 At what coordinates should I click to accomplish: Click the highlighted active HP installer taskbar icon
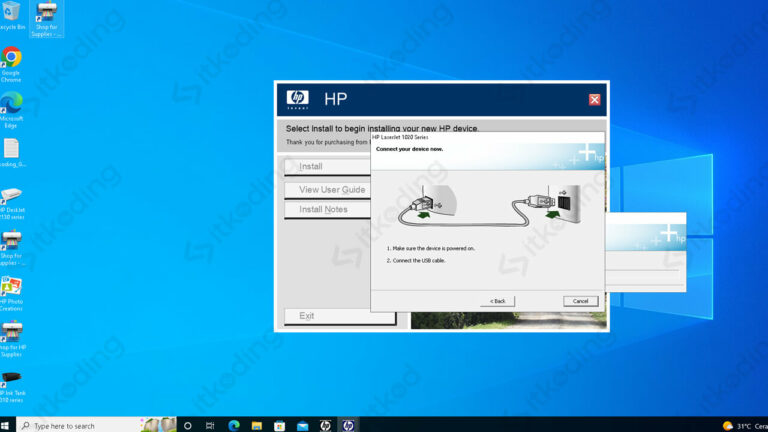tap(348, 426)
